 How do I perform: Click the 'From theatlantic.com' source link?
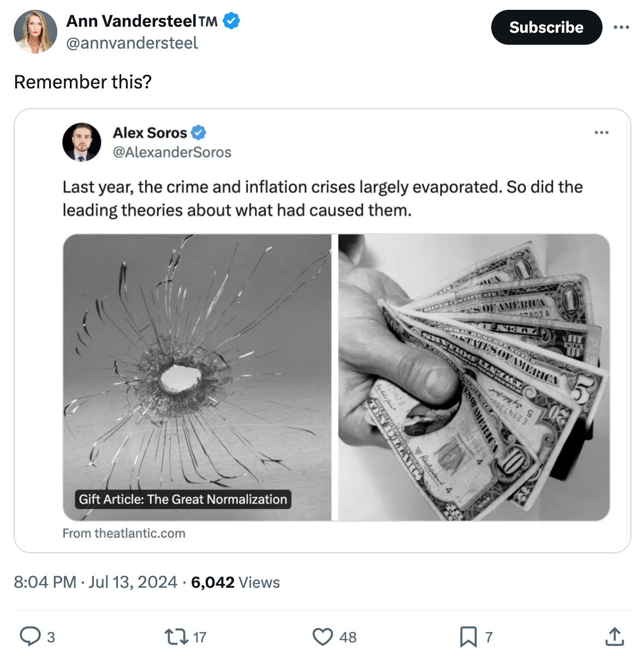pos(124,533)
